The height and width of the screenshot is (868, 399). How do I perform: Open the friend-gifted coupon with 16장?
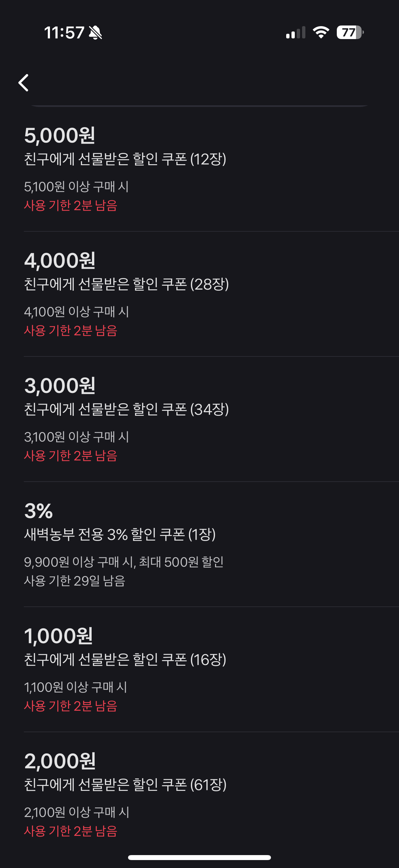point(125,659)
